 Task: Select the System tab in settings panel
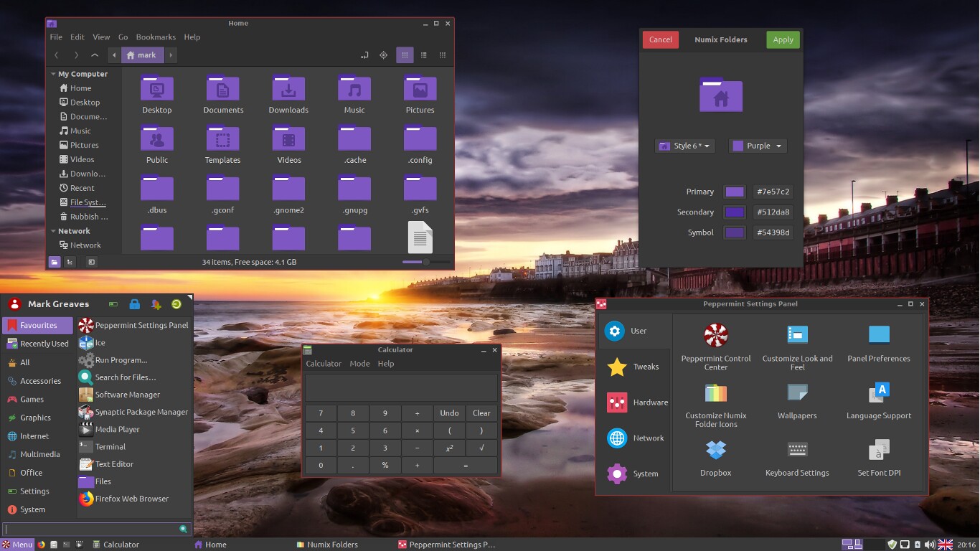point(635,474)
